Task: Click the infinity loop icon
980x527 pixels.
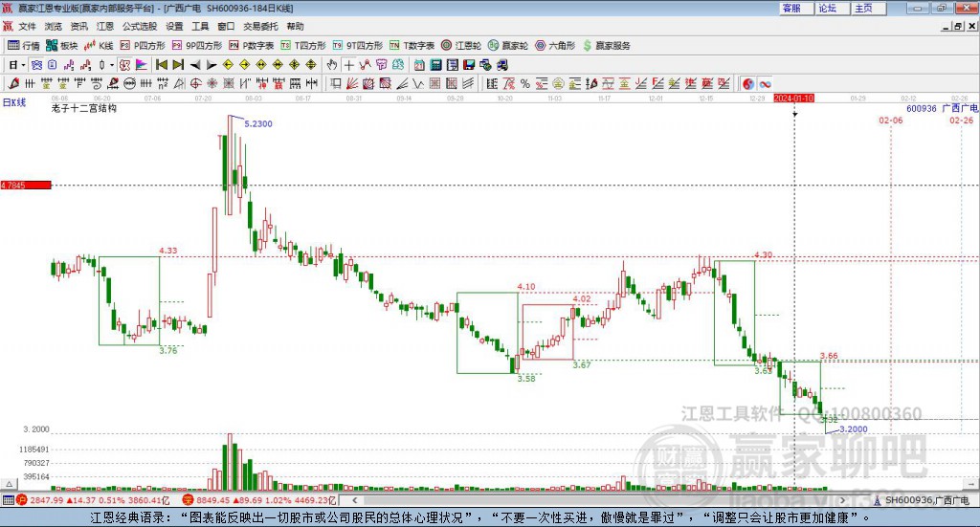Action: 765,83
